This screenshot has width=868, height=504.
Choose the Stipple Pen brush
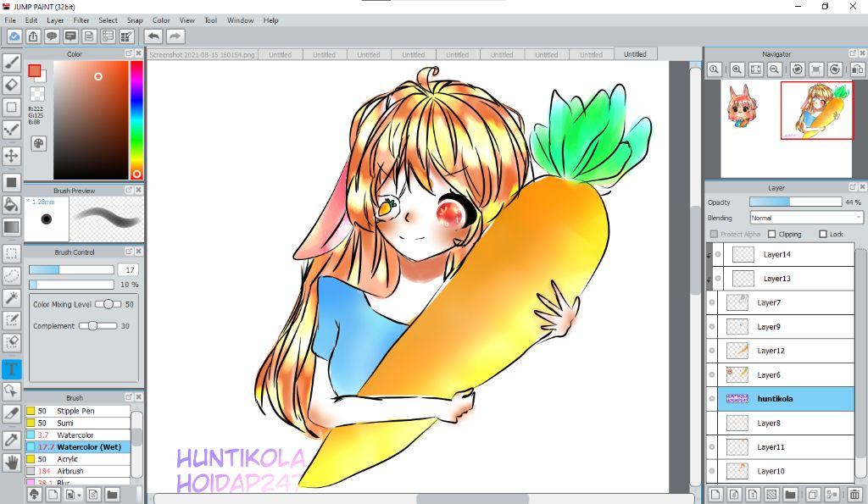[77, 411]
